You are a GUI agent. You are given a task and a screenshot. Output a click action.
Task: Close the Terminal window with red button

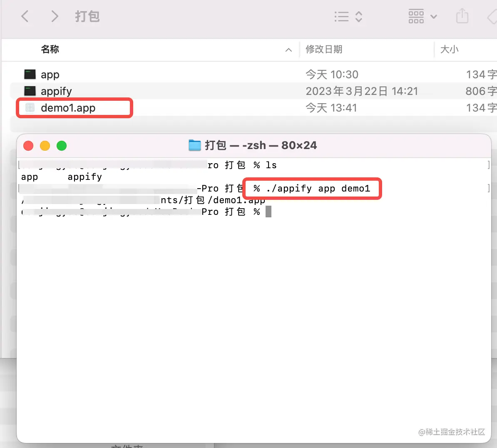coord(29,146)
